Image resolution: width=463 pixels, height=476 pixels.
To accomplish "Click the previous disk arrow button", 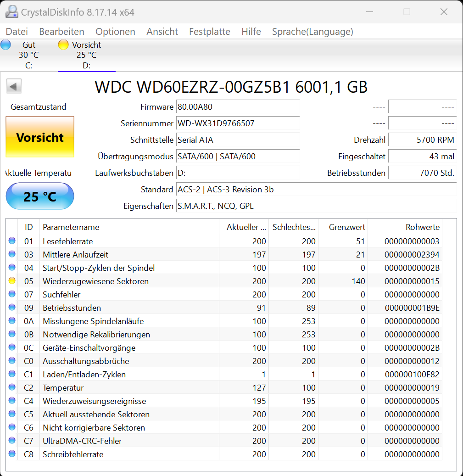I will 14,86.
